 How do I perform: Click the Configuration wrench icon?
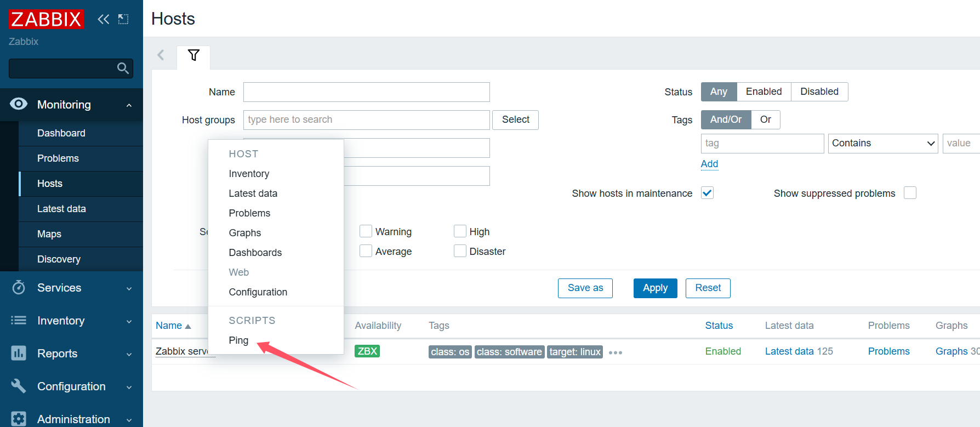click(19, 386)
